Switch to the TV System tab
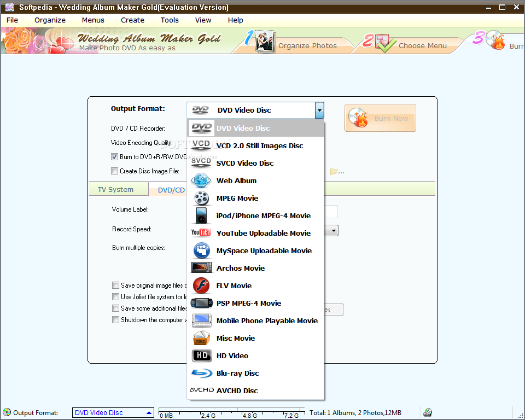 115,190
